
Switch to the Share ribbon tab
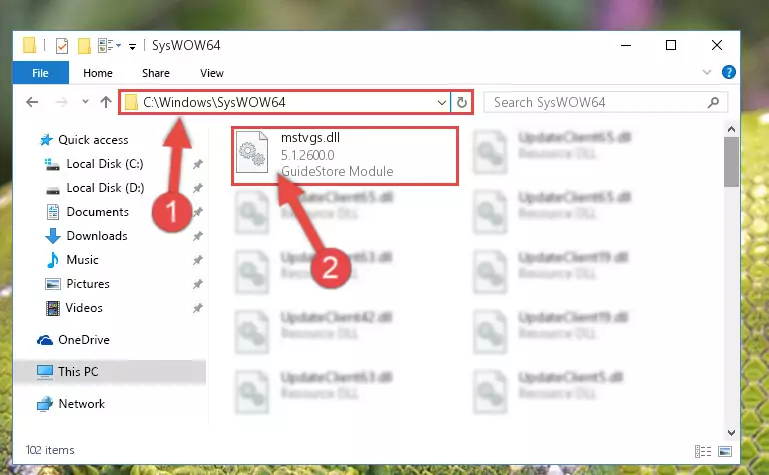(x=156, y=73)
